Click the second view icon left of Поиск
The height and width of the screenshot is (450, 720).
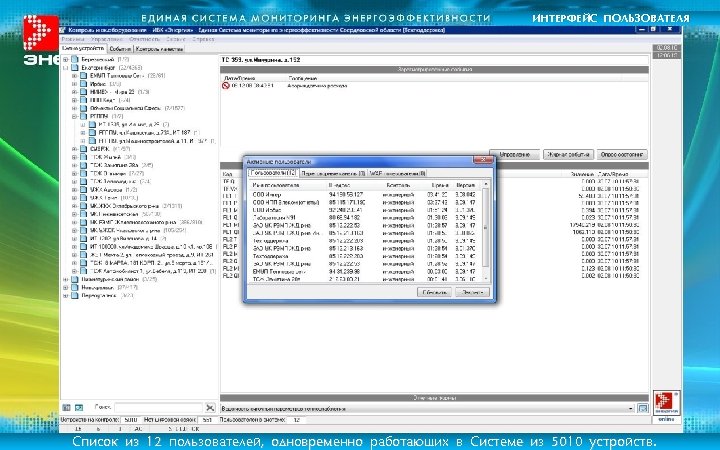[79, 407]
